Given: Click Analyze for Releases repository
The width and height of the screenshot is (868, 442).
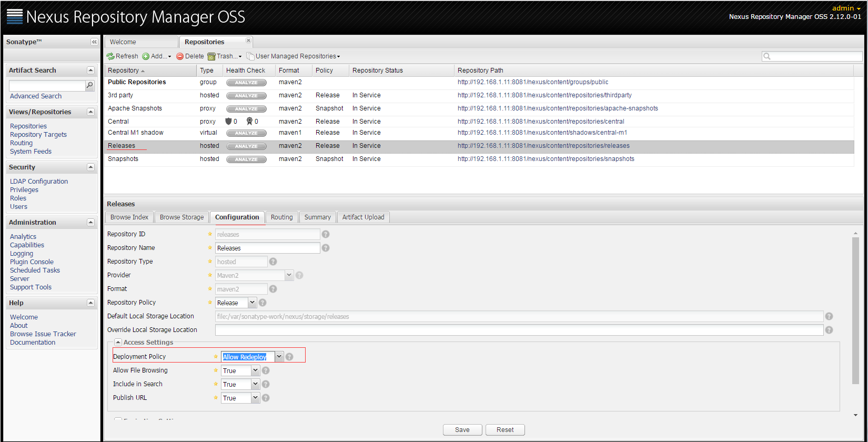Looking at the screenshot, I should [x=246, y=146].
